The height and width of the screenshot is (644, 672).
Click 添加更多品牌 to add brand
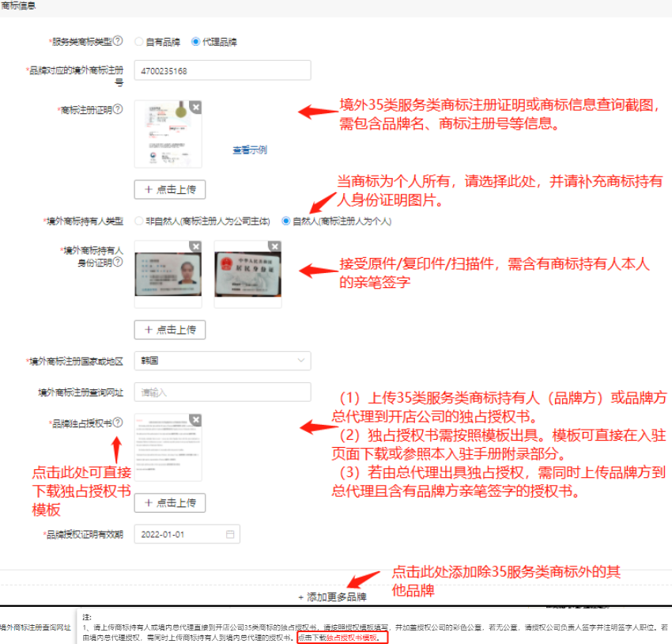[332, 597]
